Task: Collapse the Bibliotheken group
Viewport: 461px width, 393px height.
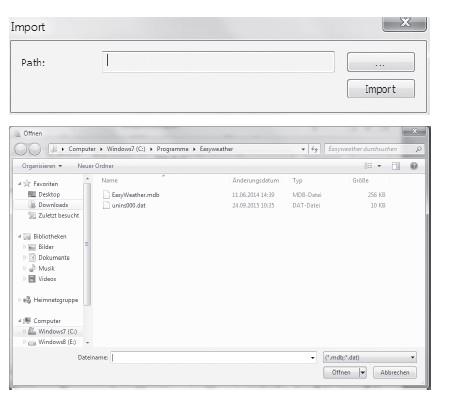Action: (19, 236)
